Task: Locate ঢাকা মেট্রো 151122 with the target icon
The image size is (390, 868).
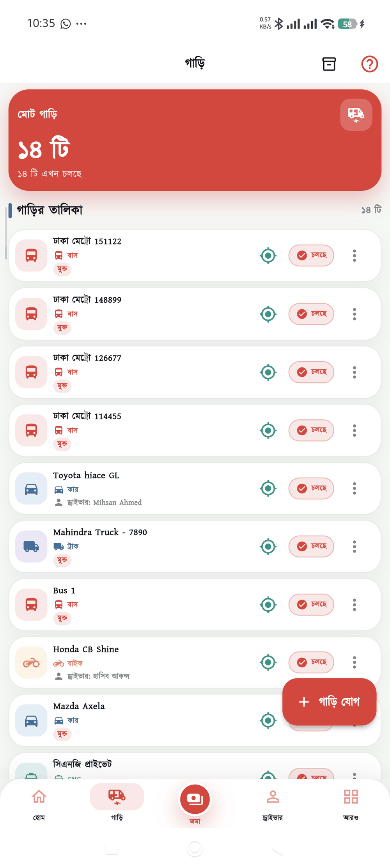Action: click(268, 256)
